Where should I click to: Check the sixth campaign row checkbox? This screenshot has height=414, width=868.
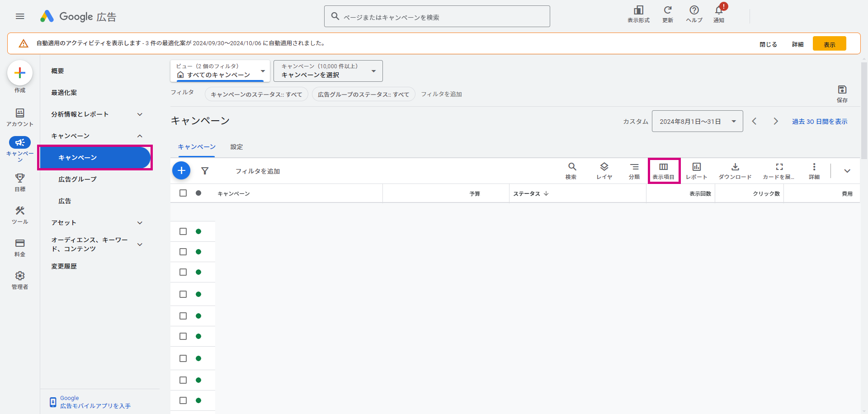click(x=183, y=336)
